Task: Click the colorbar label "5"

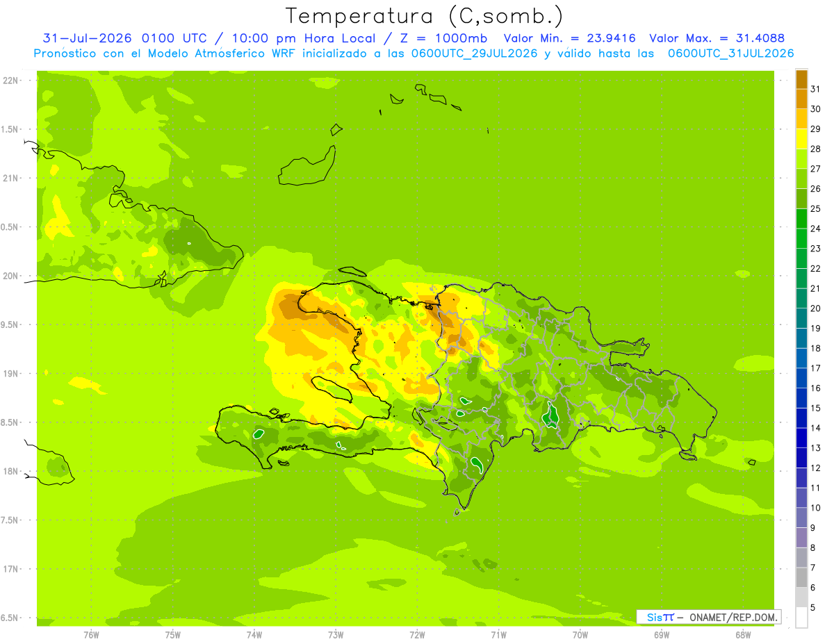Action: coord(812,608)
